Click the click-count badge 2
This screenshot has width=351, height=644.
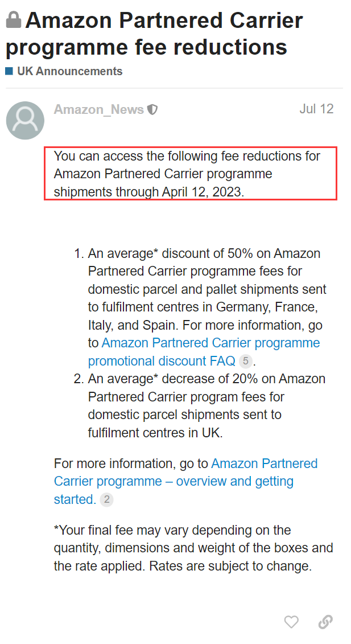coord(107,499)
